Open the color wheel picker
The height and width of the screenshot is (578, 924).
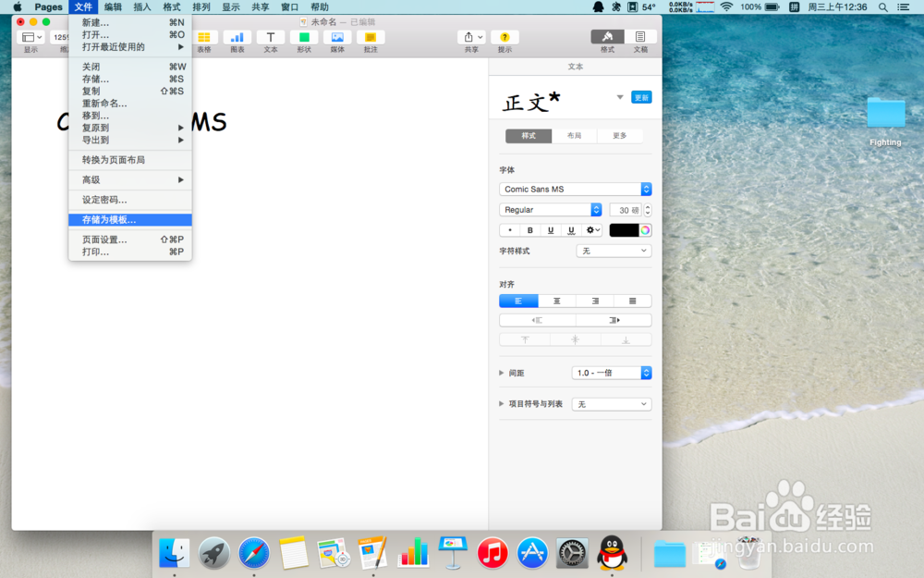tap(645, 230)
